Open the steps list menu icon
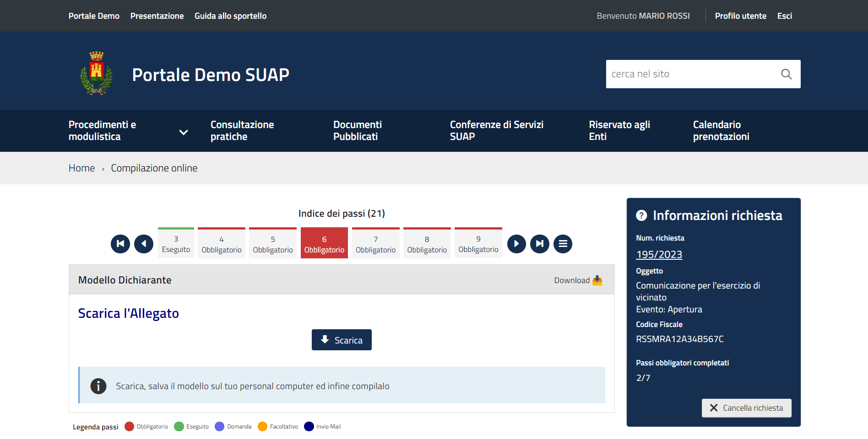Screen dimensions: 868x439 click(563, 244)
